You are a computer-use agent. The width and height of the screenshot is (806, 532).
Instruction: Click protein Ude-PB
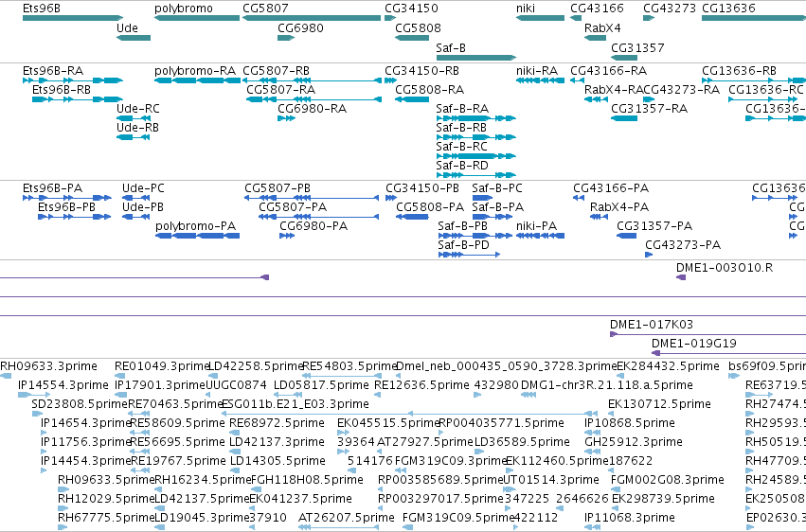pyautogui.click(x=135, y=217)
